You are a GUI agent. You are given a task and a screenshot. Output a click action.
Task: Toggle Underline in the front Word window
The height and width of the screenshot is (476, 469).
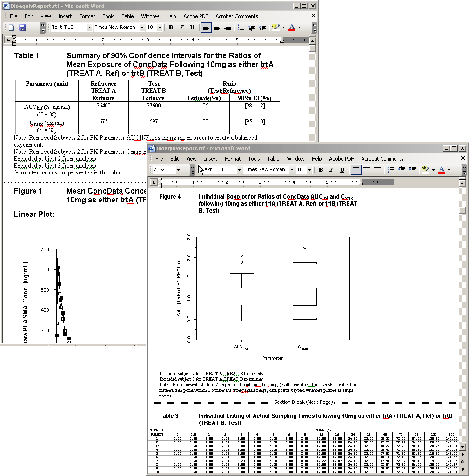pyautogui.click(x=342, y=170)
